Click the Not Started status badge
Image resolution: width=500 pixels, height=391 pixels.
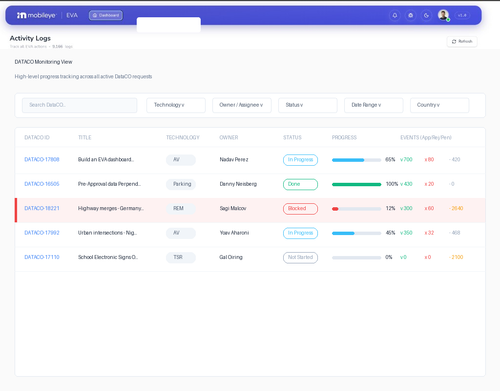(300, 257)
